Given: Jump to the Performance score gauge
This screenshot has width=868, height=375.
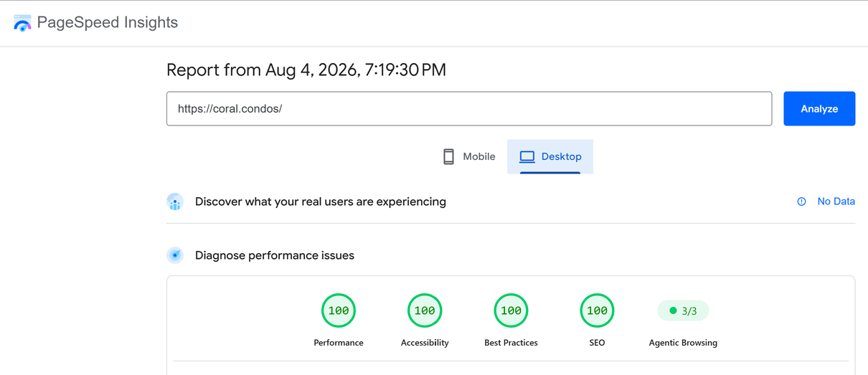Looking at the screenshot, I should pos(339,311).
